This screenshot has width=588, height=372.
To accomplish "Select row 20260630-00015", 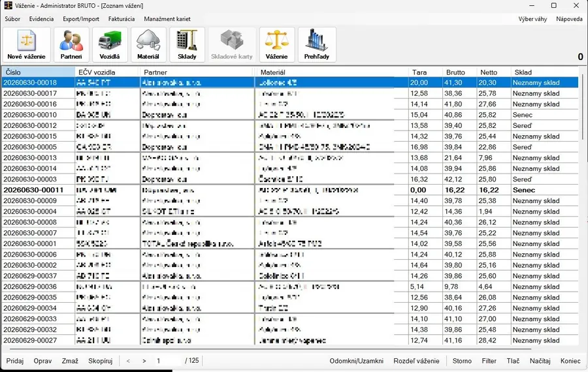I will click(x=290, y=136).
